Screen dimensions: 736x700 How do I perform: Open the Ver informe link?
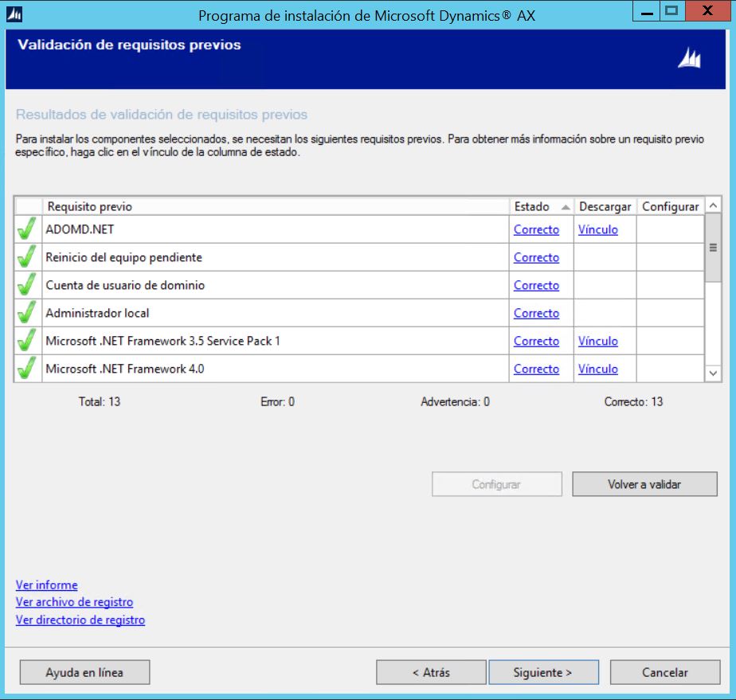[x=46, y=585]
